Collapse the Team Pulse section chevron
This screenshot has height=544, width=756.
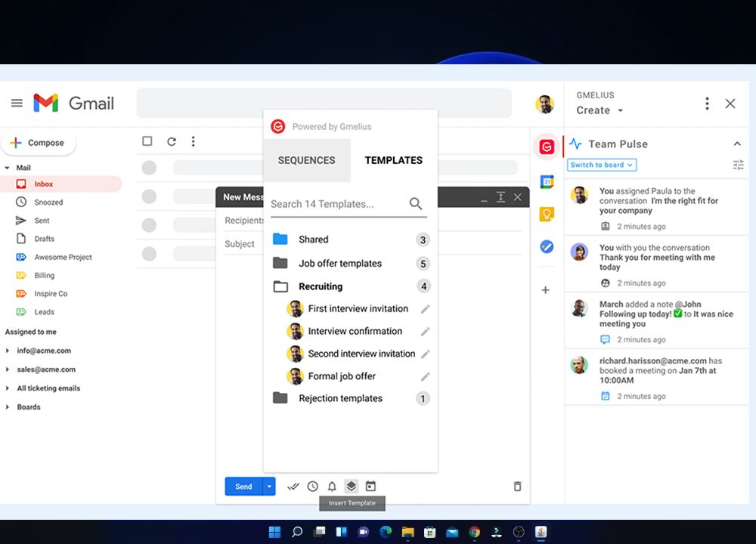[x=737, y=144]
